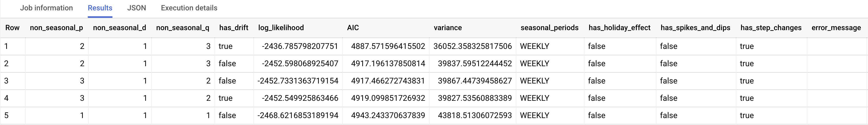Switch to the Results tab
The height and width of the screenshot is (125, 868).
[x=100, y=8]
